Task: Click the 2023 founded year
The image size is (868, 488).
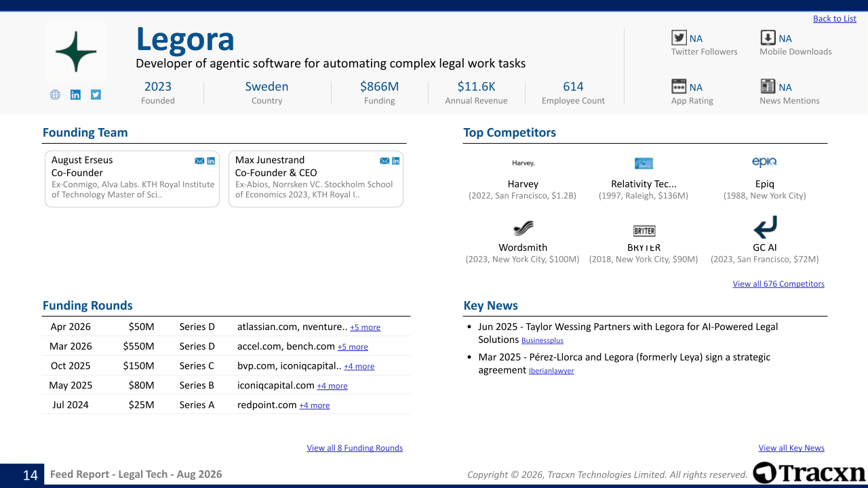Action: click(158, 87)
